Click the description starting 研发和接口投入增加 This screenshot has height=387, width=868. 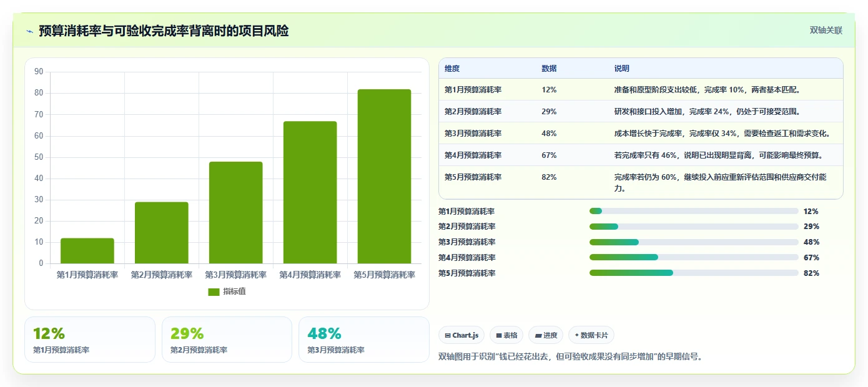707,112
